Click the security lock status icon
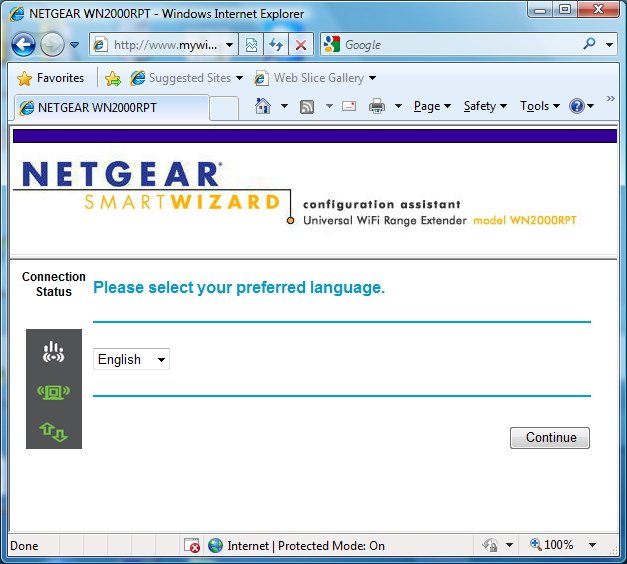 [490, 545]
